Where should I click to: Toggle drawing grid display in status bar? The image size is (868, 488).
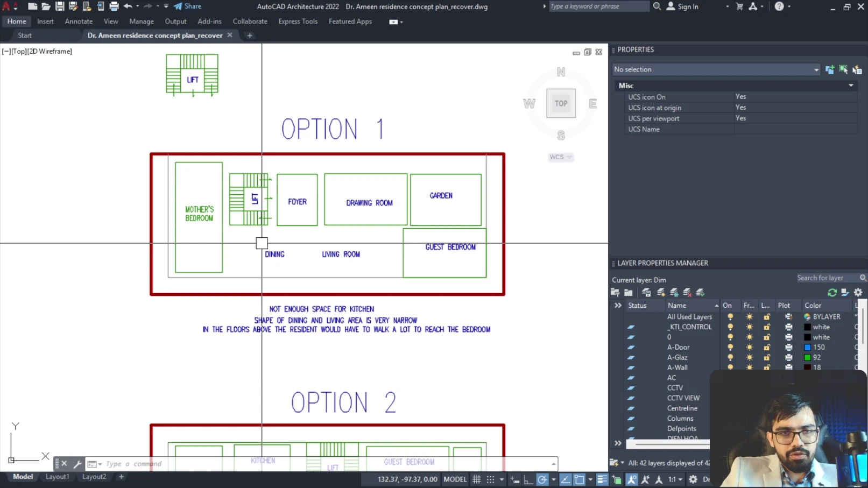tap(477, 479)
